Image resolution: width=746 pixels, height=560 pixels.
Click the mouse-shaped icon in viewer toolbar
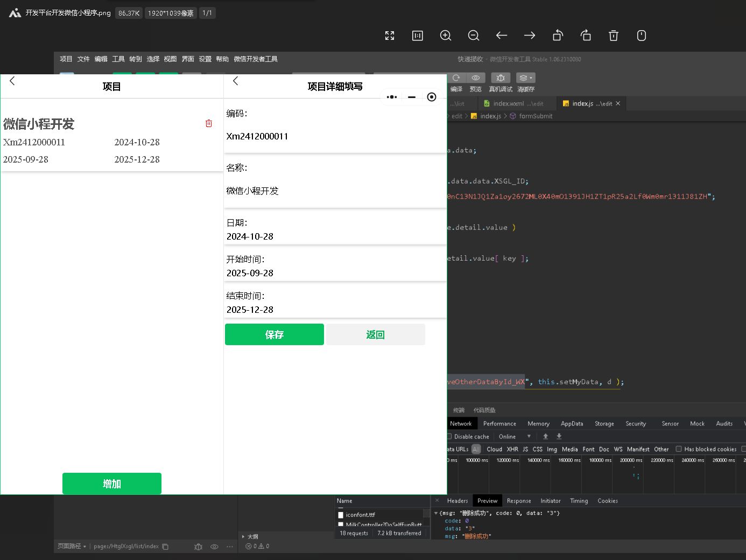(642, 36)
